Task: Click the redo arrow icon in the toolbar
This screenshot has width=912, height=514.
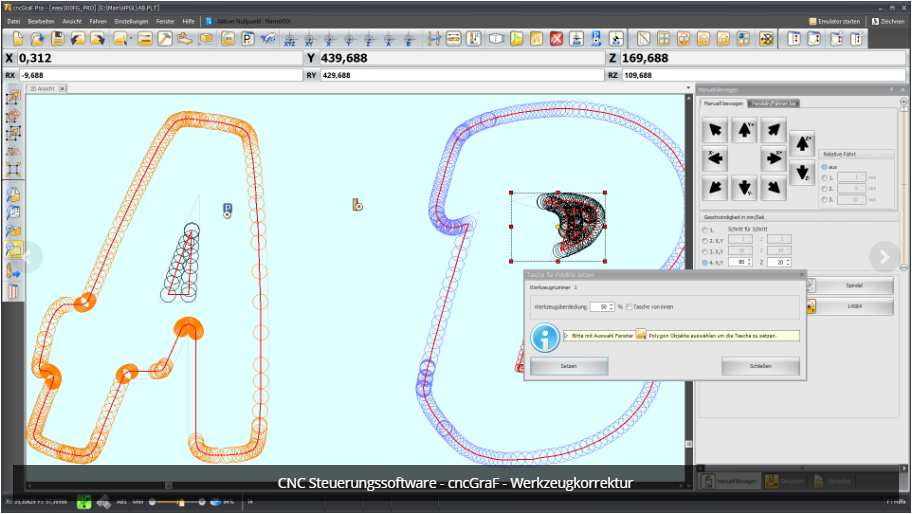Action: coord(97,38)
